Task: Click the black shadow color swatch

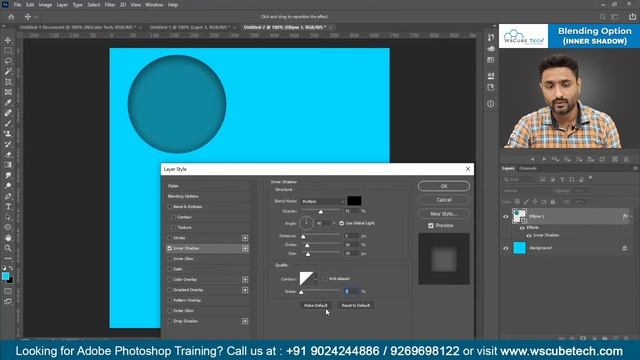Action: click(x=354, y=201)
